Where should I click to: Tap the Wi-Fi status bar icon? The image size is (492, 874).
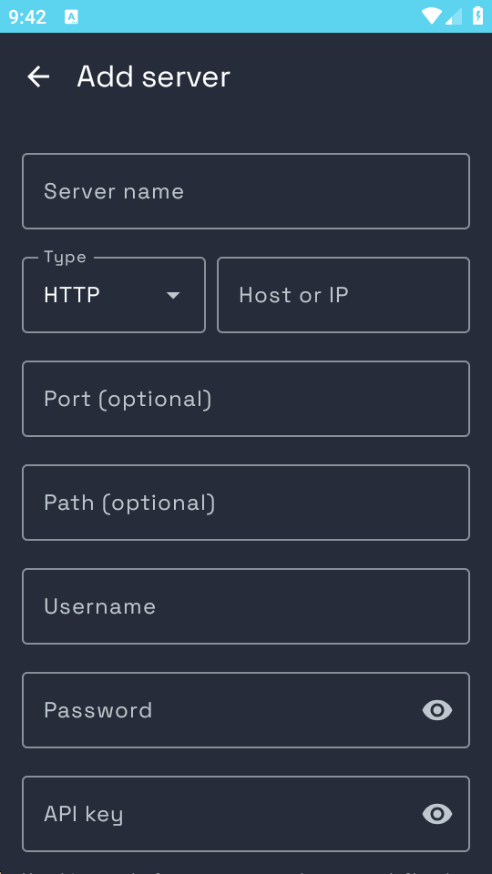[431, 16]
